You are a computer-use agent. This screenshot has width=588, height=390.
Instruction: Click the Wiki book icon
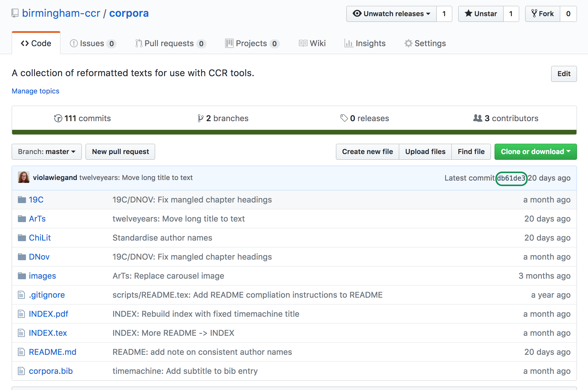pyautogui.click(x=303, y=43)
